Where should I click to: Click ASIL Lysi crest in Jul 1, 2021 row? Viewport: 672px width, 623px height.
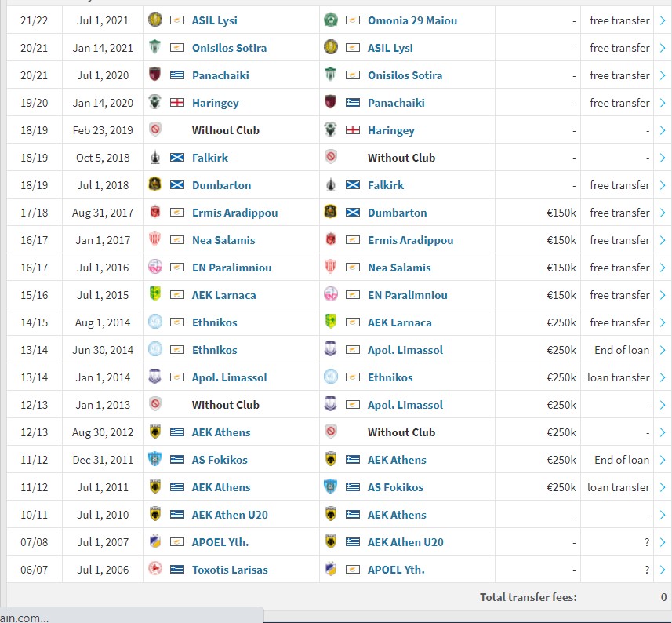pos(154,20)
